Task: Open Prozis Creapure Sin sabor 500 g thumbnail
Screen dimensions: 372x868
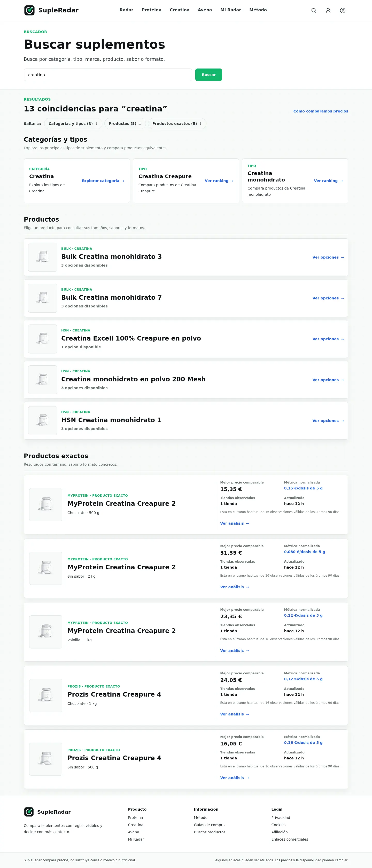Action: click(46, 759)
